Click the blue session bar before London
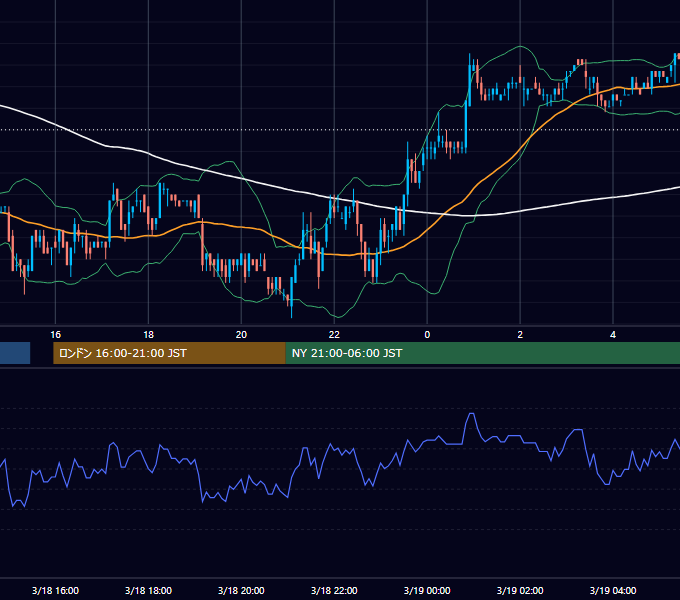 [15, 353]
